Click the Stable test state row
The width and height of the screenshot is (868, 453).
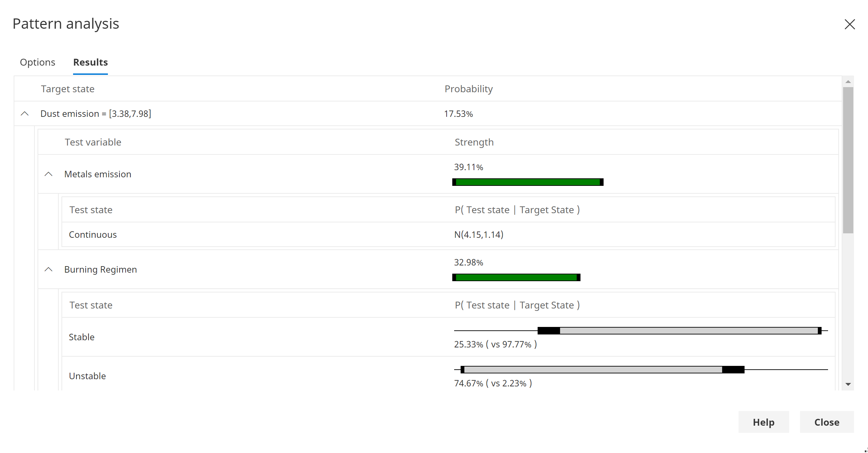click(82, 337)
